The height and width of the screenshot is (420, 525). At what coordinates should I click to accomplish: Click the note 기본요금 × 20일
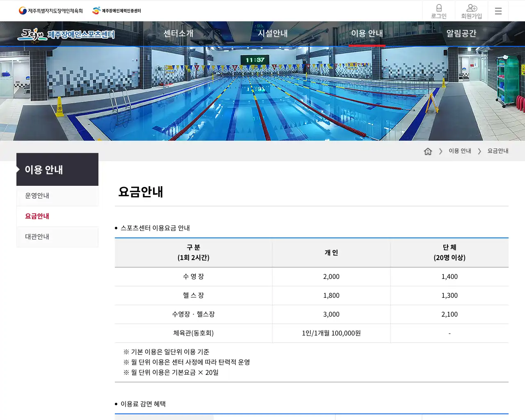coord(171,372)
